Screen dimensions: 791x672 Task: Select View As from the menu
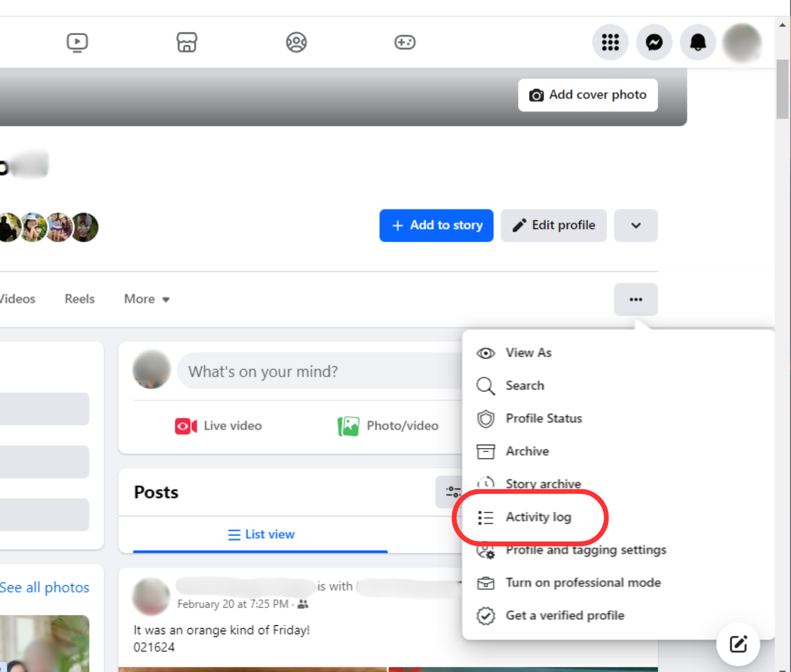(619, 353)
